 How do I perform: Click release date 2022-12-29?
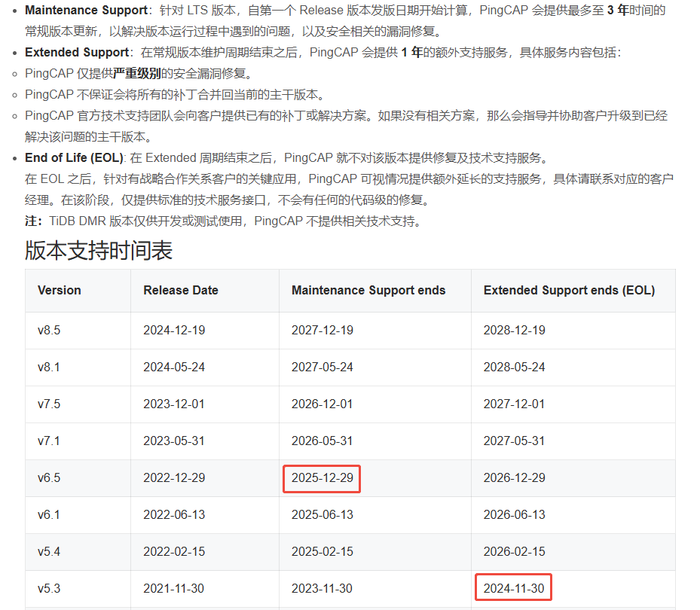coord(174,478)
